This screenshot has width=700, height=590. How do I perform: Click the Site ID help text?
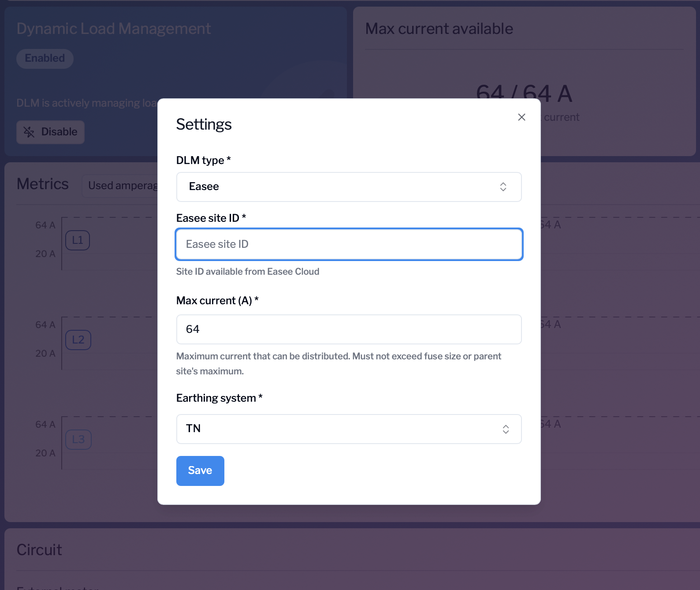[247, 272]
